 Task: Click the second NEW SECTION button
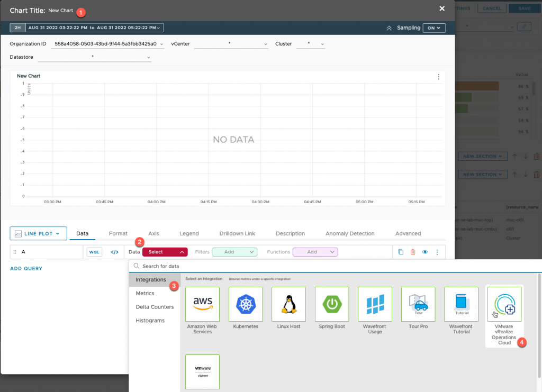(x=483, y=175)
